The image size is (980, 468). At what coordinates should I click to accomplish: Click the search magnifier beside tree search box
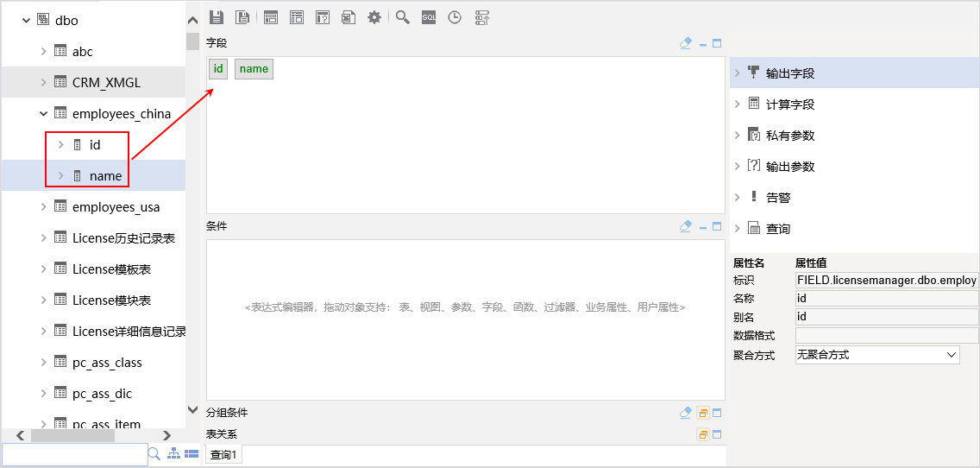154,454
